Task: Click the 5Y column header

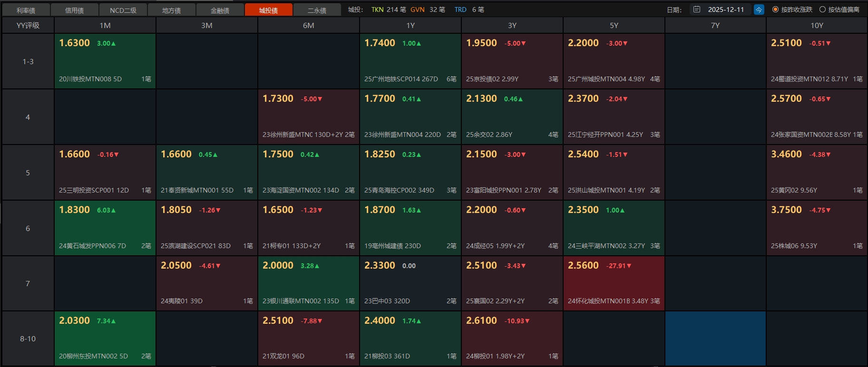Action: tap(614, 25)
